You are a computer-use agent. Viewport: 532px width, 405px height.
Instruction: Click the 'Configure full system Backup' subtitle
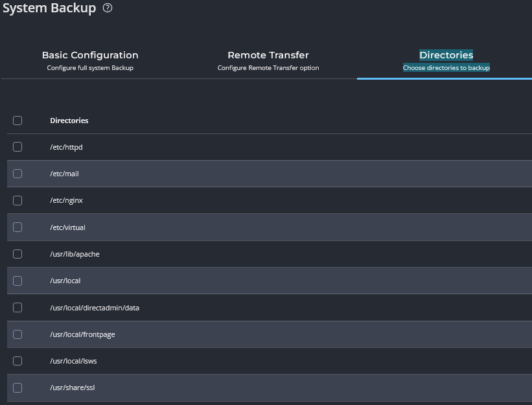[x=90, y=68]
